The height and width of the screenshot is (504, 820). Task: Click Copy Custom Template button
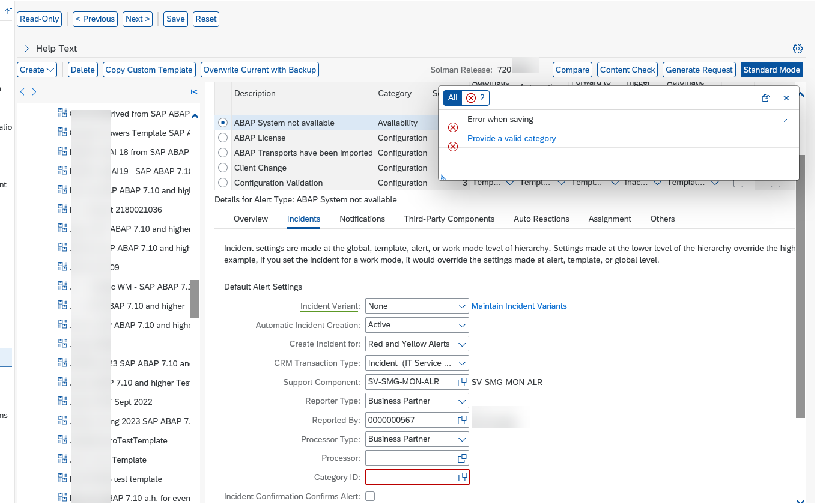[x=149, y=70]
